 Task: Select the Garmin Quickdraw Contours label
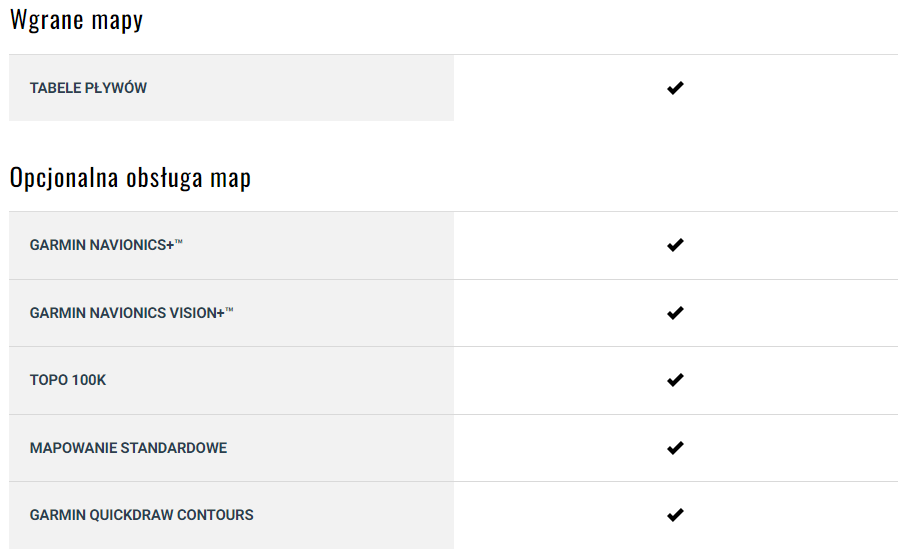(x=141, y=515)
